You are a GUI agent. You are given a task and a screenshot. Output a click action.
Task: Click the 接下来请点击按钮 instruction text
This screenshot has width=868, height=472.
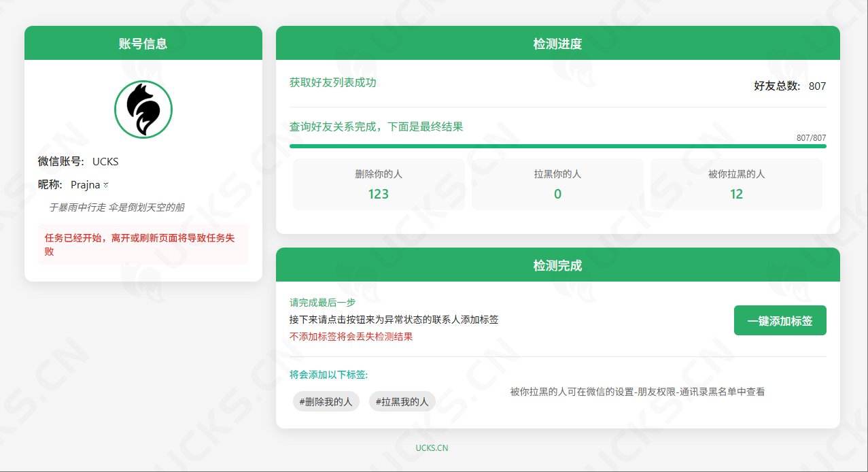[394, 320]
